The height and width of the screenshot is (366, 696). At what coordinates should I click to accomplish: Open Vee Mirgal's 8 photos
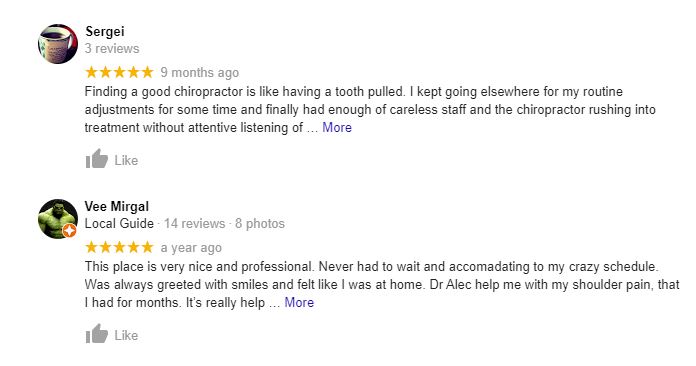[260, 223]
